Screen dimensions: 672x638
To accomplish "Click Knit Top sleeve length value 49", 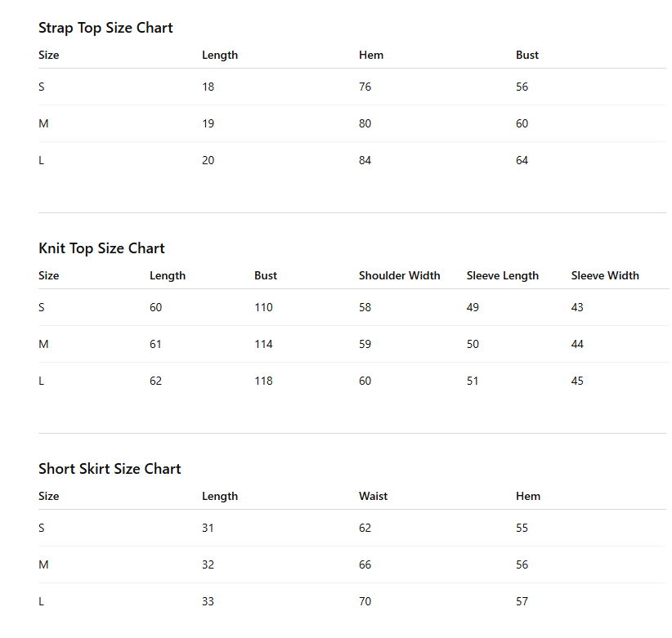I will [x=473, y=307].
